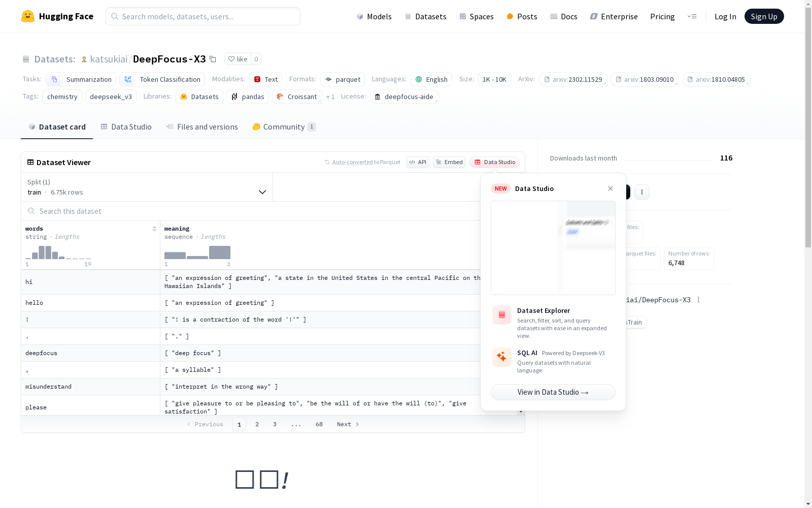Click the Croissant library tag
Viewport: 812px width, 508px height.
[x=297, y=97]
